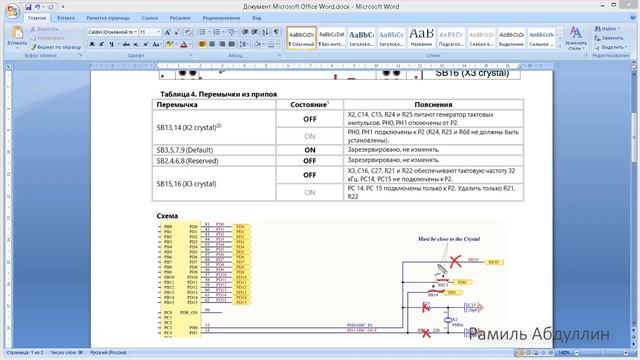Switch to the Вид ribbon tab
Screen dimensions: 640x360
(x=256, y=18)
